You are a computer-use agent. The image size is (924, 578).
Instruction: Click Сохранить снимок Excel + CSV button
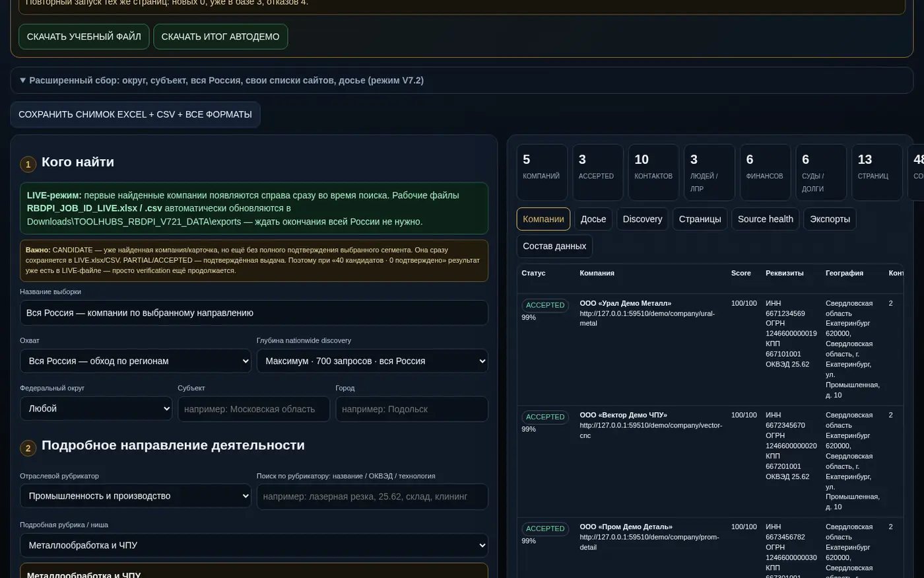tap(135, 114)
